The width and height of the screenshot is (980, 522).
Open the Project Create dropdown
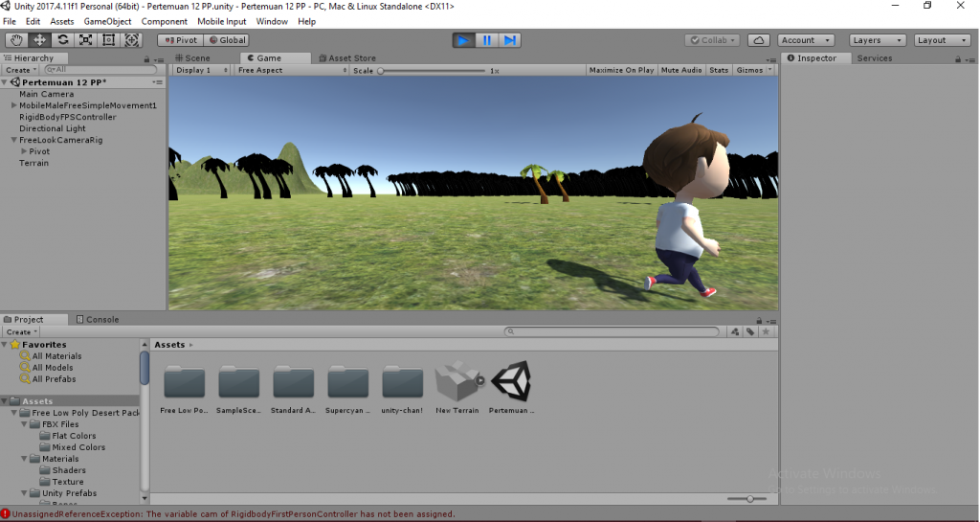click(x=21, y=332)
